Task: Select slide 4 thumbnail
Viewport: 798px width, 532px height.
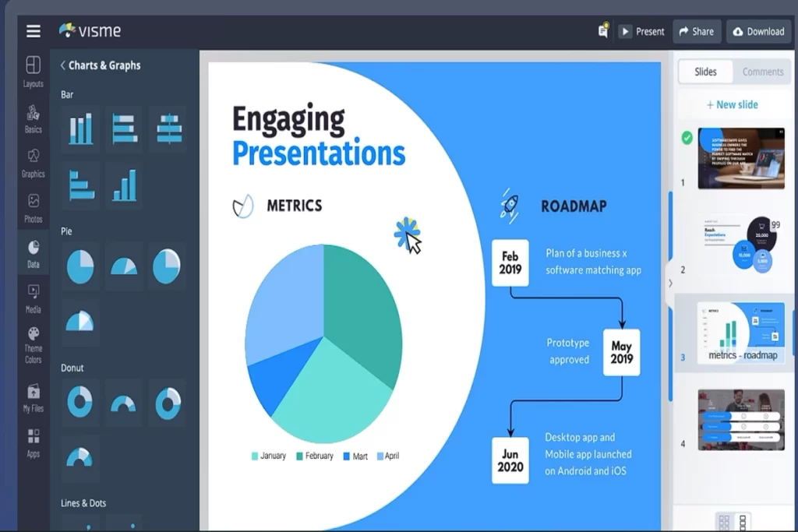Action: click(x=740, y=420)
